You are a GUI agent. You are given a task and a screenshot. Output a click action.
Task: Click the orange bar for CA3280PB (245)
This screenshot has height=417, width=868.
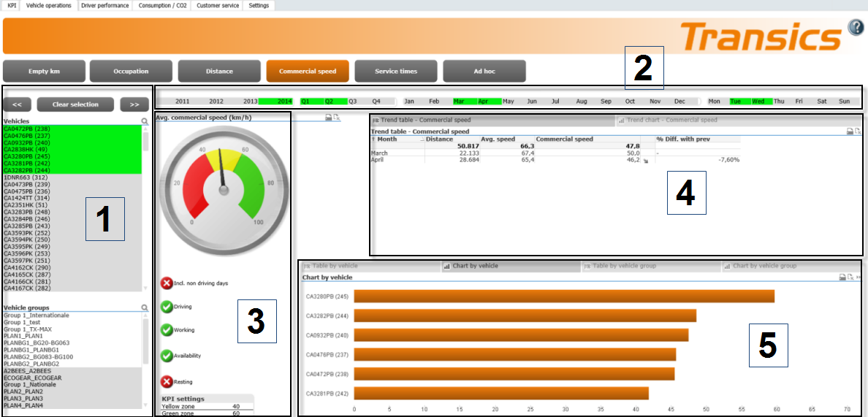[x=563, y=296]
